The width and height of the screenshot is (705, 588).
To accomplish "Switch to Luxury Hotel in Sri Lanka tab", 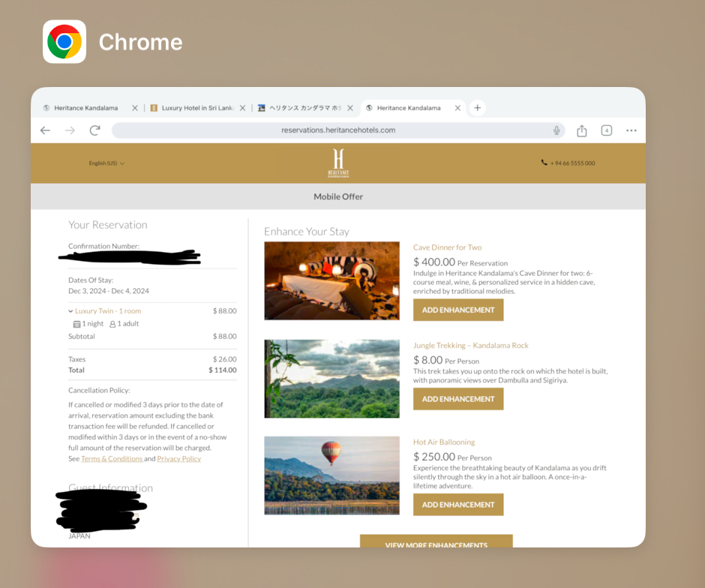I will (197, 108).
